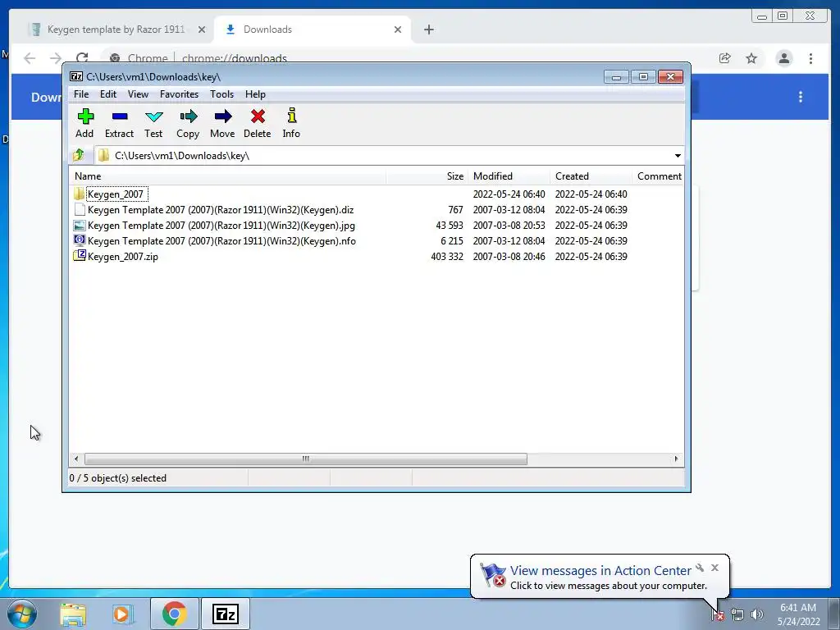Screen dimensions: 840x630
Task: Click the scroll left arrow in file list
Action: pos(76,459)
